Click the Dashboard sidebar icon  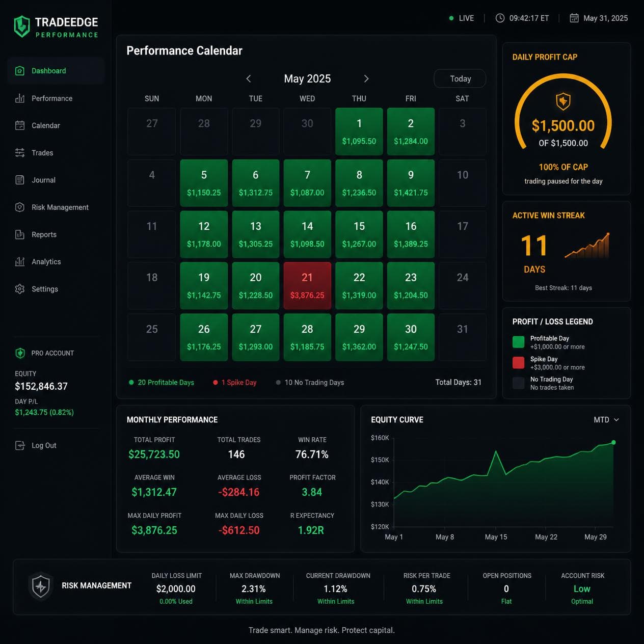coord(20,71)
